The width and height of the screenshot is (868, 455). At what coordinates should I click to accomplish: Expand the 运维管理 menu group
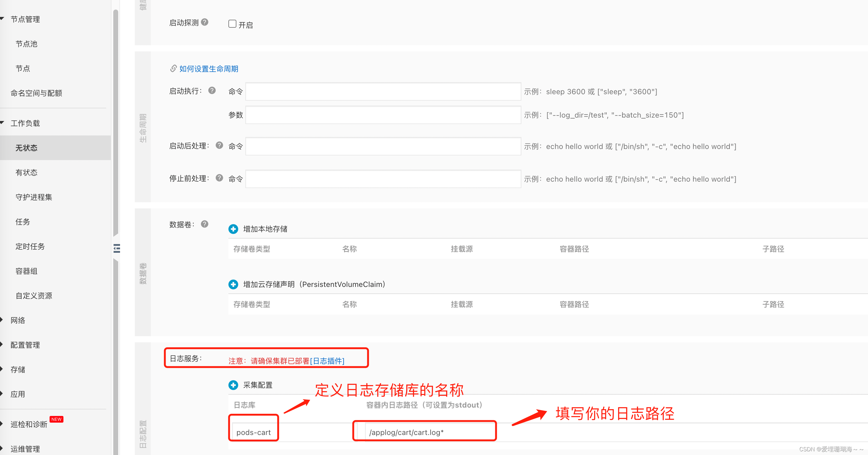pos(2,449)
